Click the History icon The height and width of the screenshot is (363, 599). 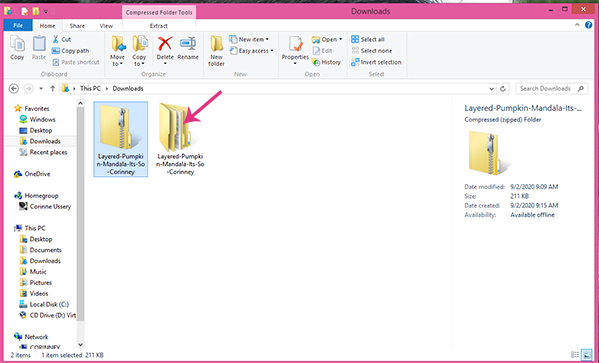[x=316, y=62]
